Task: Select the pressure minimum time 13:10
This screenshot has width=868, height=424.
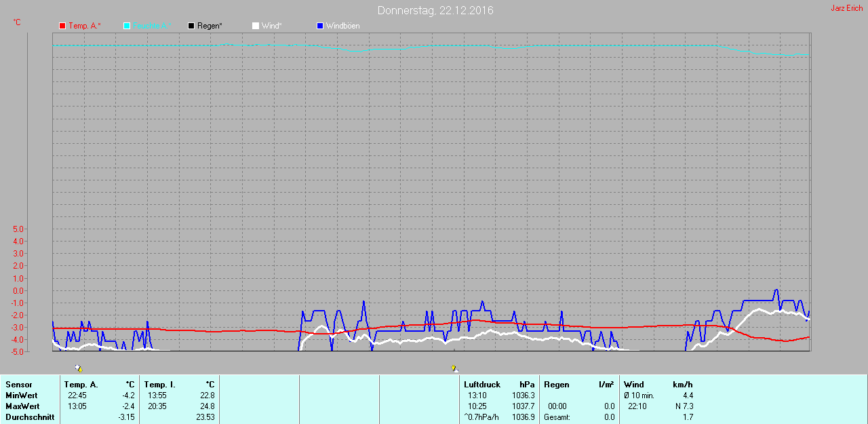Action: (x=477, y=396)
